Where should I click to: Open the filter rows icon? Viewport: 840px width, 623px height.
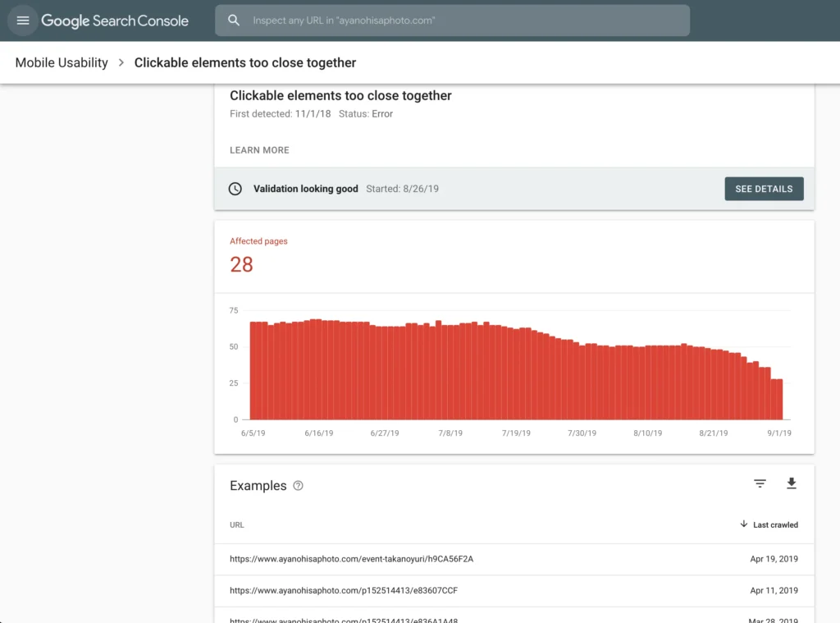760,483
